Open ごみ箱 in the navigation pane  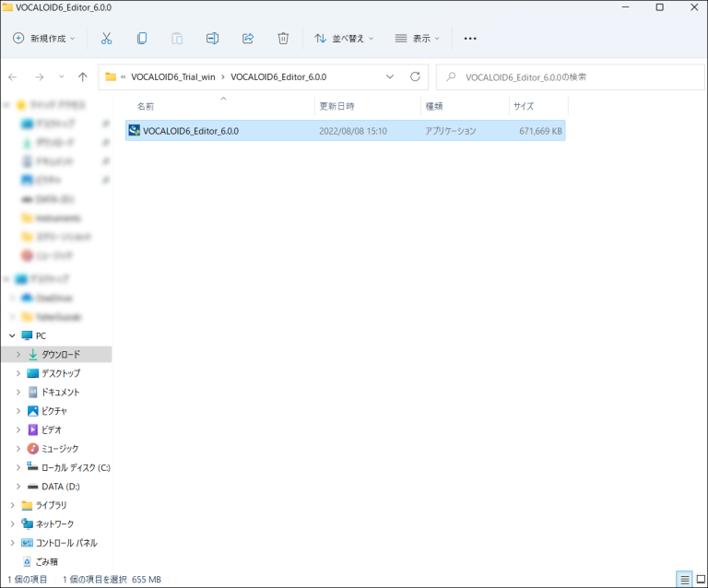[x=47, y=561]
